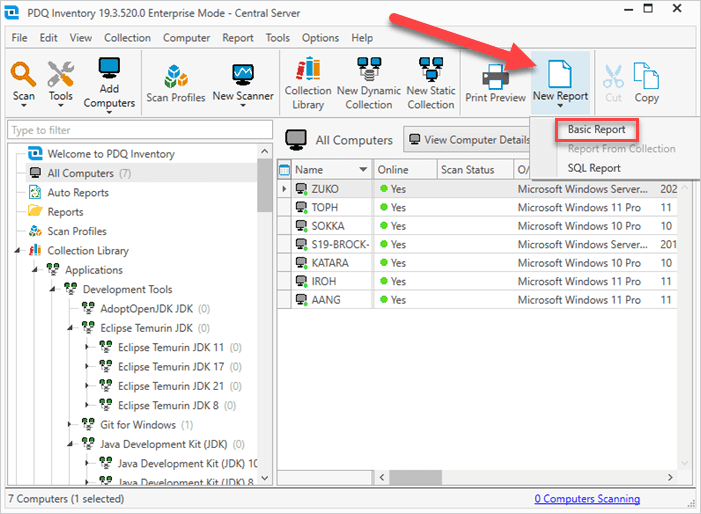
Task: Click View Computer Details button
Action: click(467, 139)
